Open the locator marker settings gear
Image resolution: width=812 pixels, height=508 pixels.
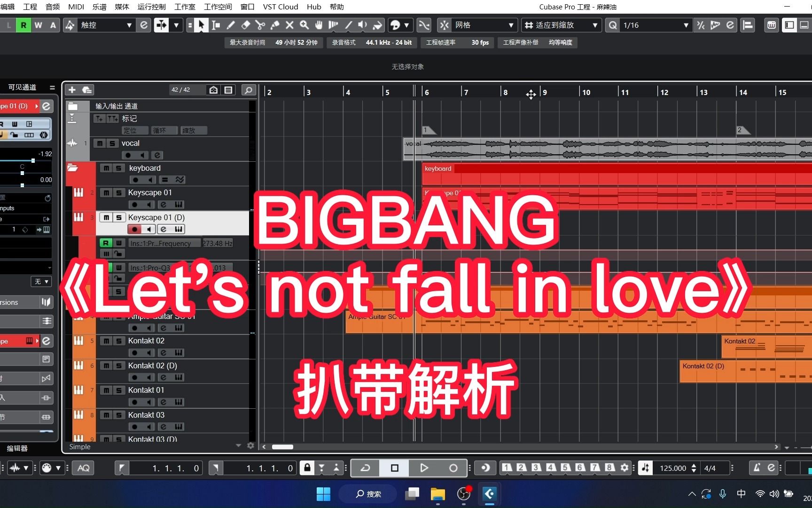[x=624, y=468]
